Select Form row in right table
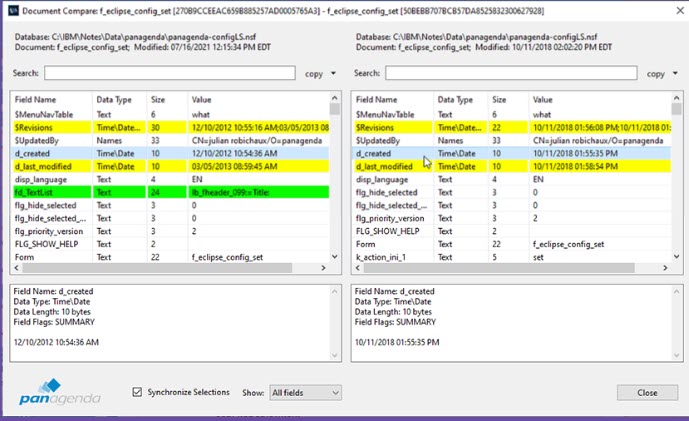The width and height of the screenshot is (689, 421). 512,244
